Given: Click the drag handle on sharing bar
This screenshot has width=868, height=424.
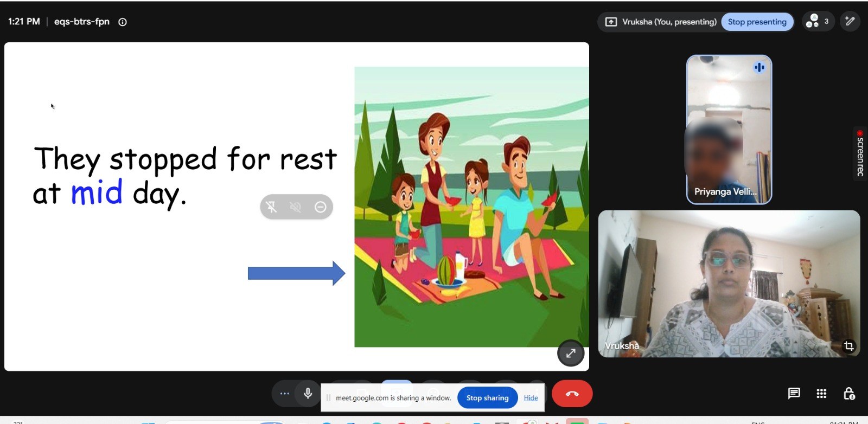Looking at the screenshot, I should (328, 398).
